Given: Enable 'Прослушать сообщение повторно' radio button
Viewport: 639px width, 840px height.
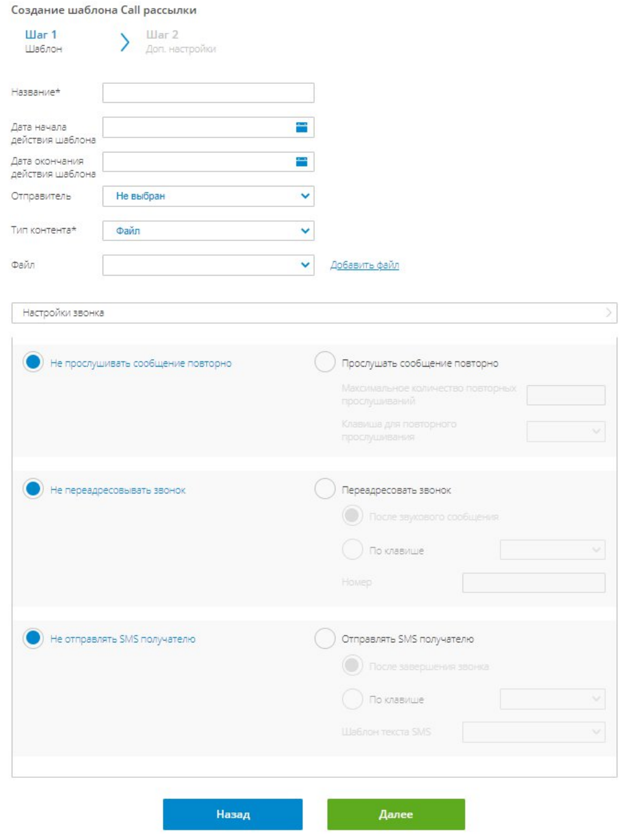Looking at the screenshot, I should pyautogui.click(x=325, y=363).
